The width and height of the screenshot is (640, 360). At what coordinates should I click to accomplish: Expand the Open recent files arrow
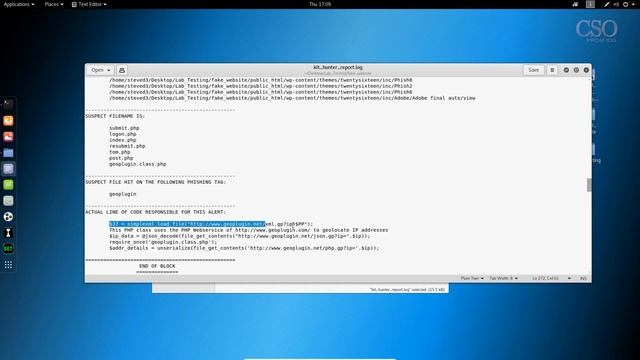(109, 70)
